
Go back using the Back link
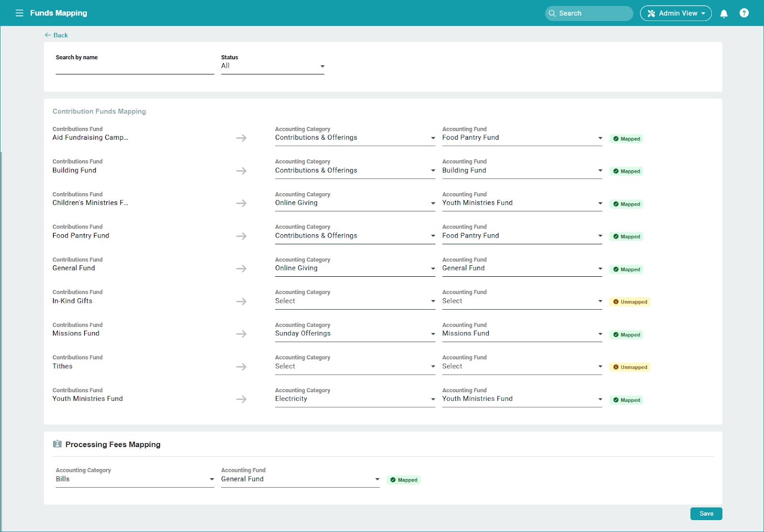coord(56,35)
